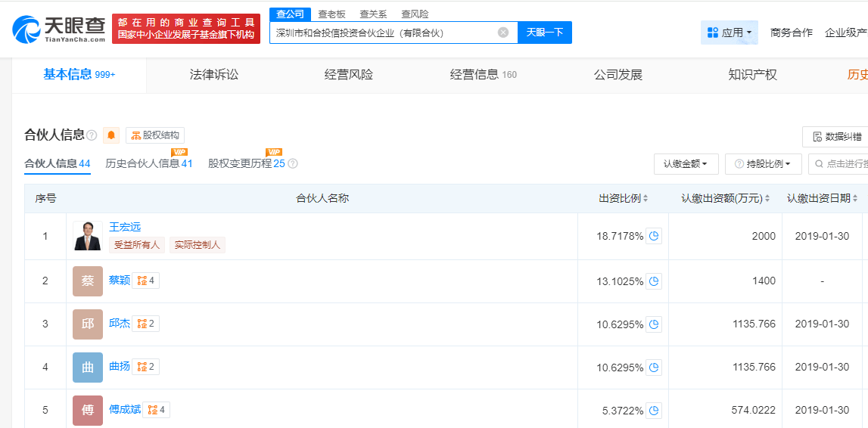The image size is (868, 428).
Task: Click the 5.3722% share value
Action: coord(623,411)
